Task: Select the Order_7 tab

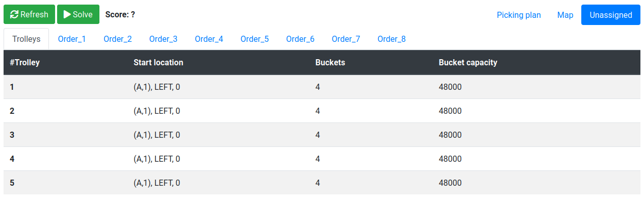Action: coord(346,39)
